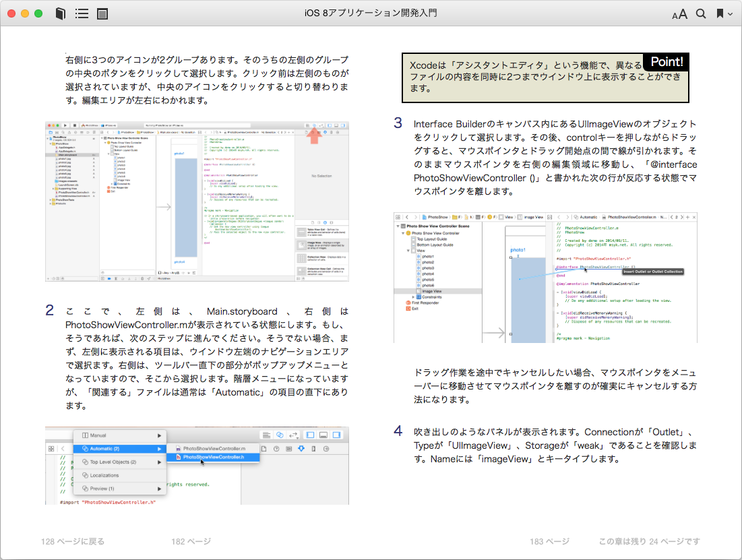Open the font size appearance menu
Viewport: 742px width, 560px height.
click(679, 14)
